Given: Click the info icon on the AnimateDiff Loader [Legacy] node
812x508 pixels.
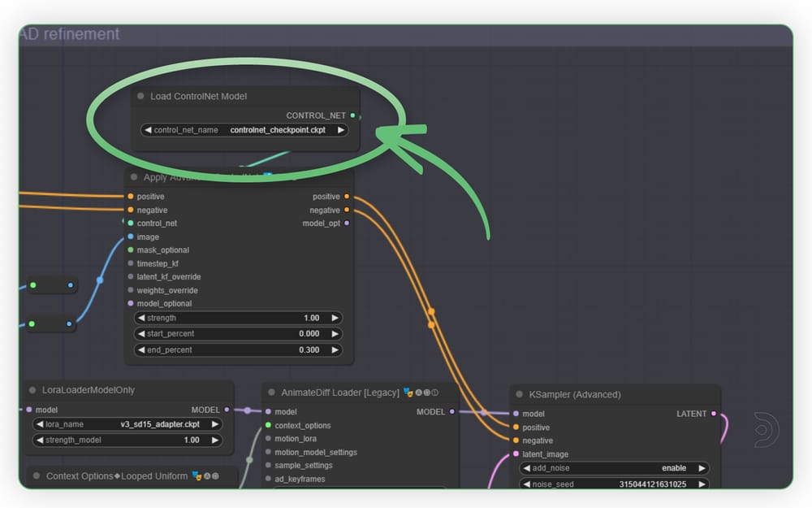Looking at the screenshot, I should click(435, 392).
